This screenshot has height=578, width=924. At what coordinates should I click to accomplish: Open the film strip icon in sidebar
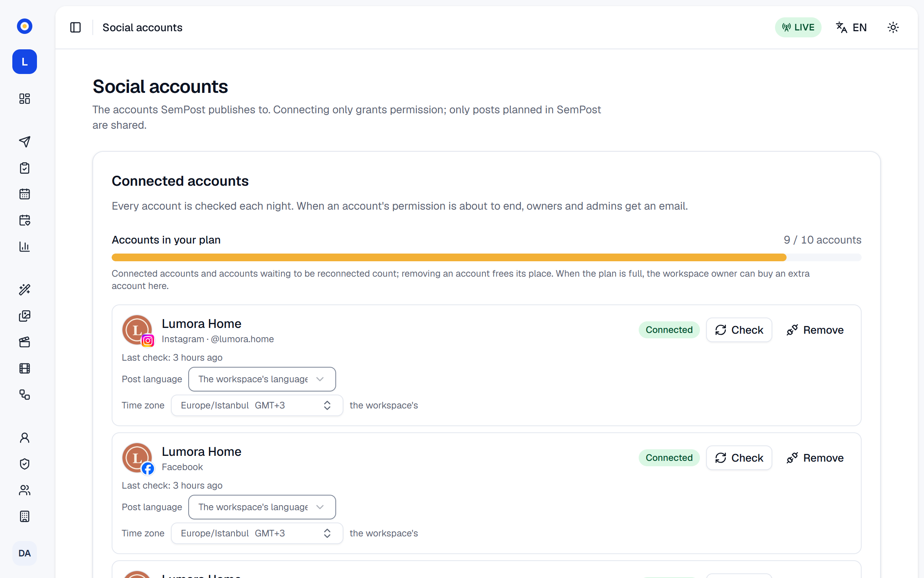(25, 368)
